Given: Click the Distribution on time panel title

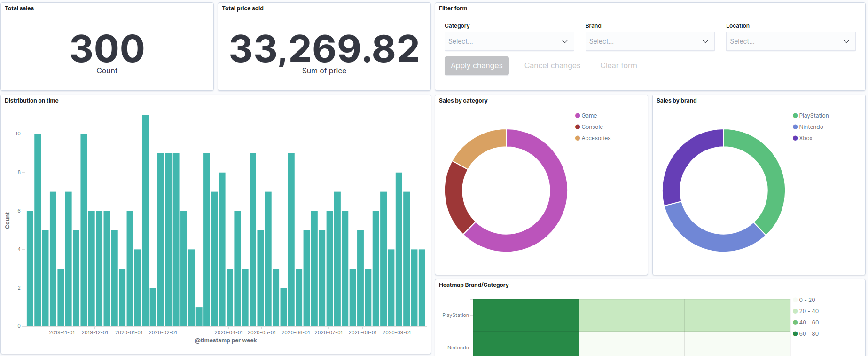Looking at the screenshot, I should pos(31,101).
